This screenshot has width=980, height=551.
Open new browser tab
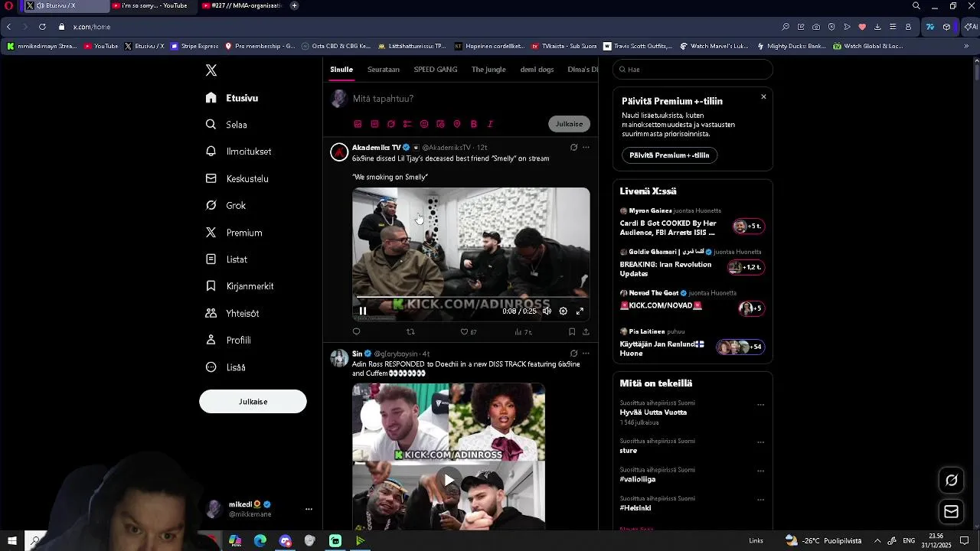click(294, 6)
